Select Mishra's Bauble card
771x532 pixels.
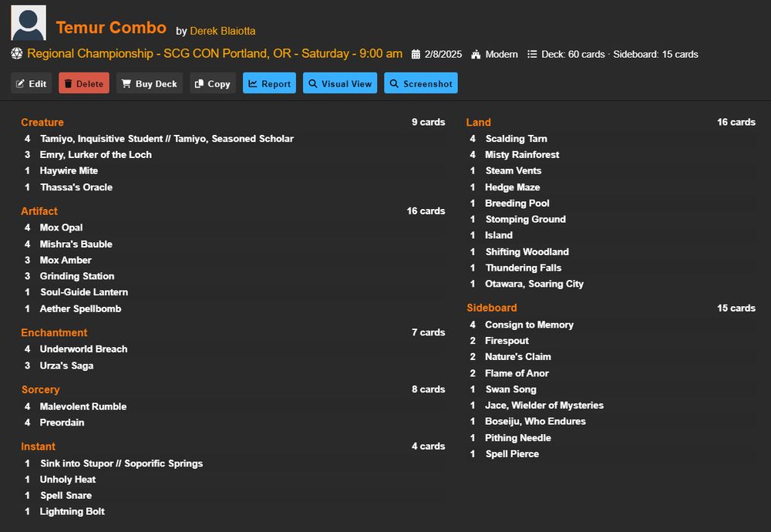tap(76, 244)
